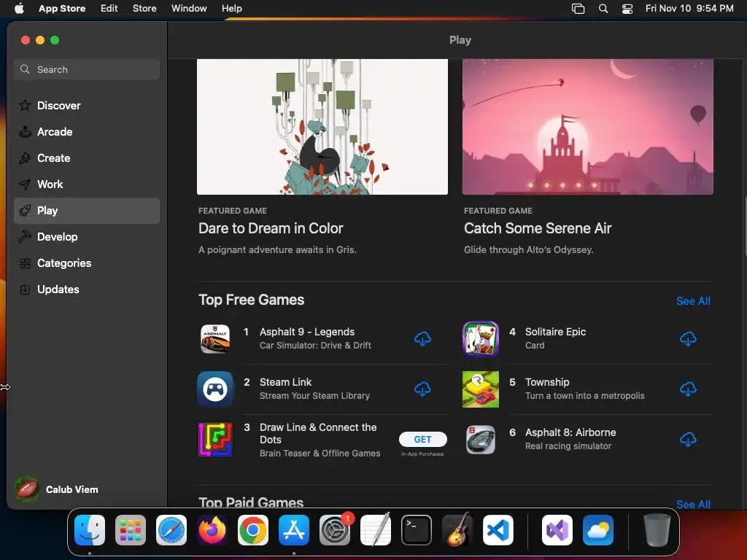Screen dimensions: 747x560
Task: Open the App Store menu
Action: (62, 9)
